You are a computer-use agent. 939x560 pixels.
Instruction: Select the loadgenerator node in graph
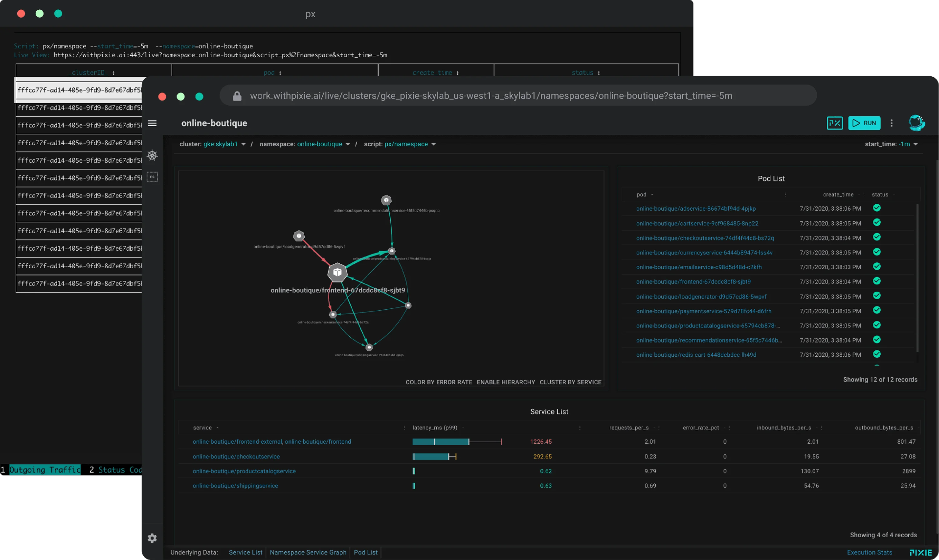[299, 236]
